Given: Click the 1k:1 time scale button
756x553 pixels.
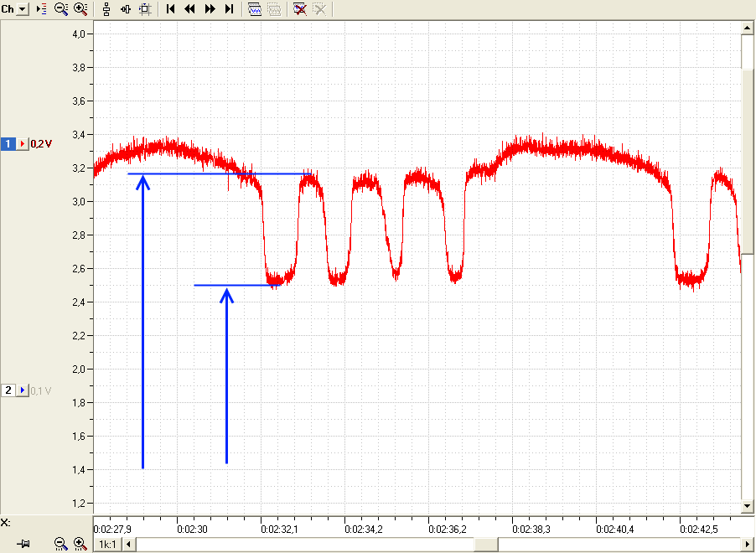Looking at the screenshot, I should tap(107, 545).
